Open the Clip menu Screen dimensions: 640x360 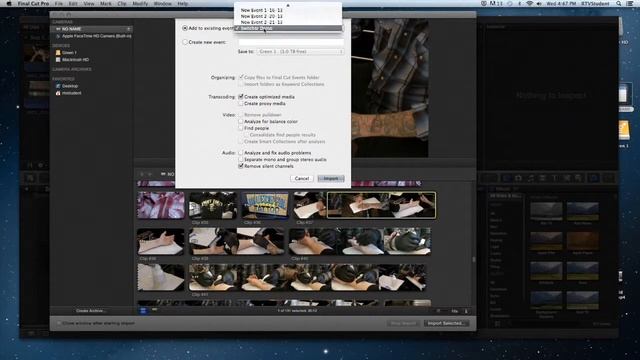[122, 4]
